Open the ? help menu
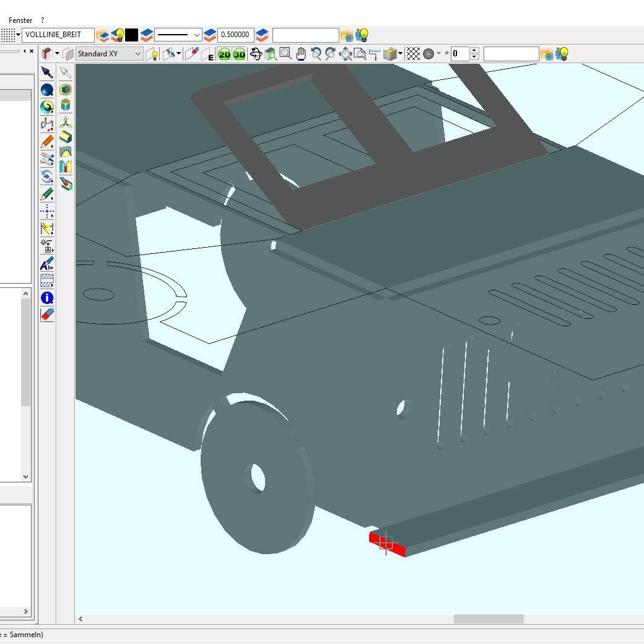Viewport: 644px width, 644px height. 42,20
